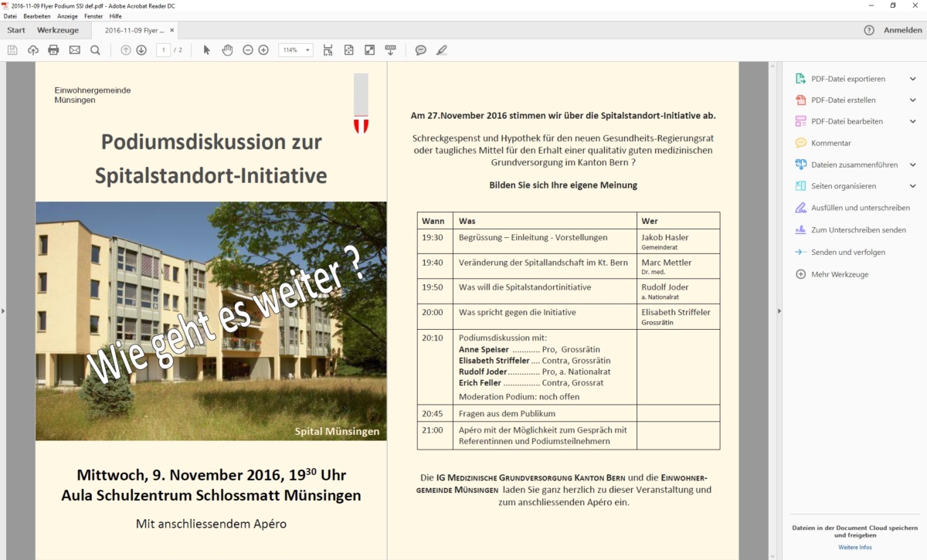Open search with the magnifier icon
The height and width of the screenshot is (560, 927).
point(95,50)
